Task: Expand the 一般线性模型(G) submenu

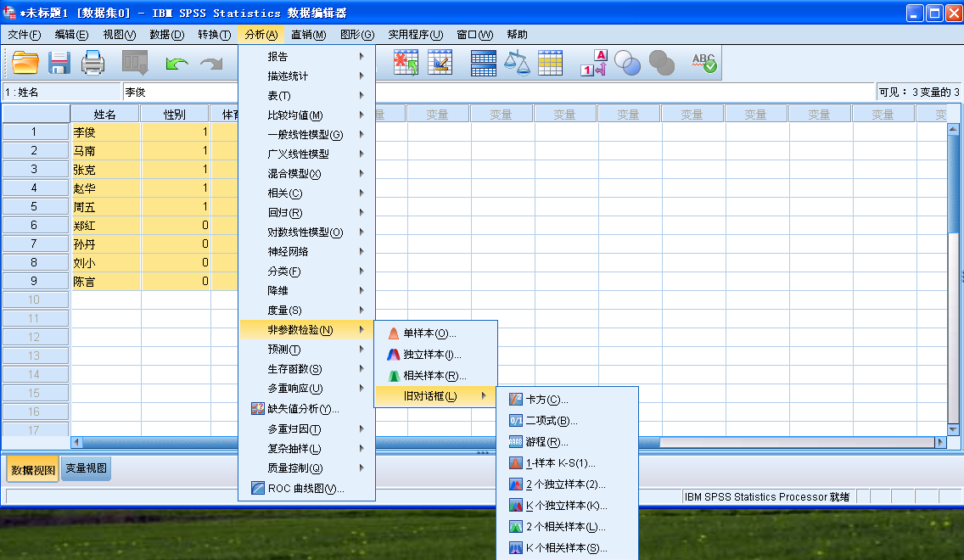Action: (307, 135)
